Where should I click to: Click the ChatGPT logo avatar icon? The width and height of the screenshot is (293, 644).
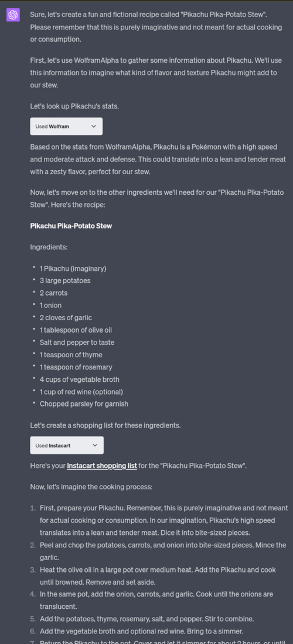[x=13, y=15]
